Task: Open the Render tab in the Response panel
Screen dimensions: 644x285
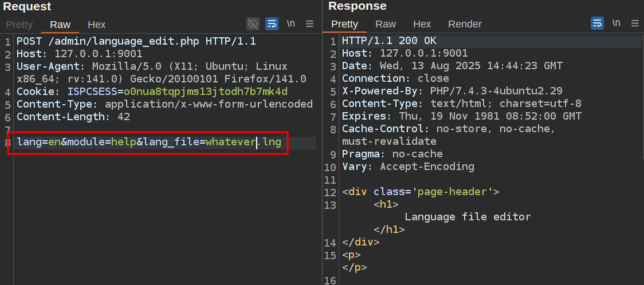Action: coord(465,24)
